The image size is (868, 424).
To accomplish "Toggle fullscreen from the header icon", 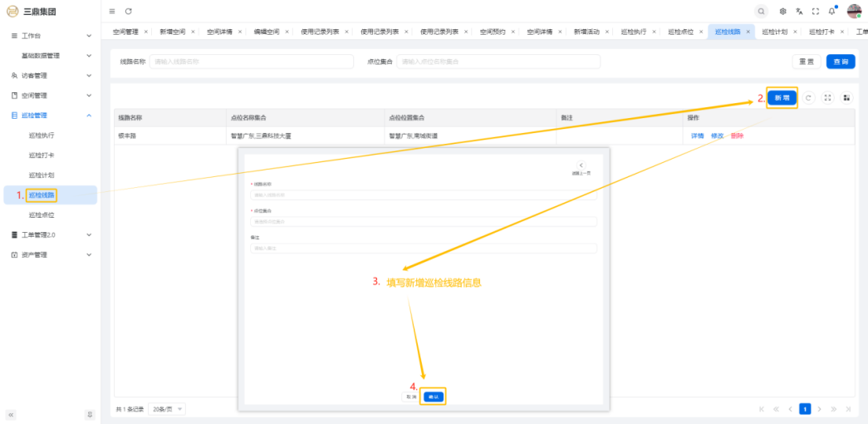I will 815,11.
